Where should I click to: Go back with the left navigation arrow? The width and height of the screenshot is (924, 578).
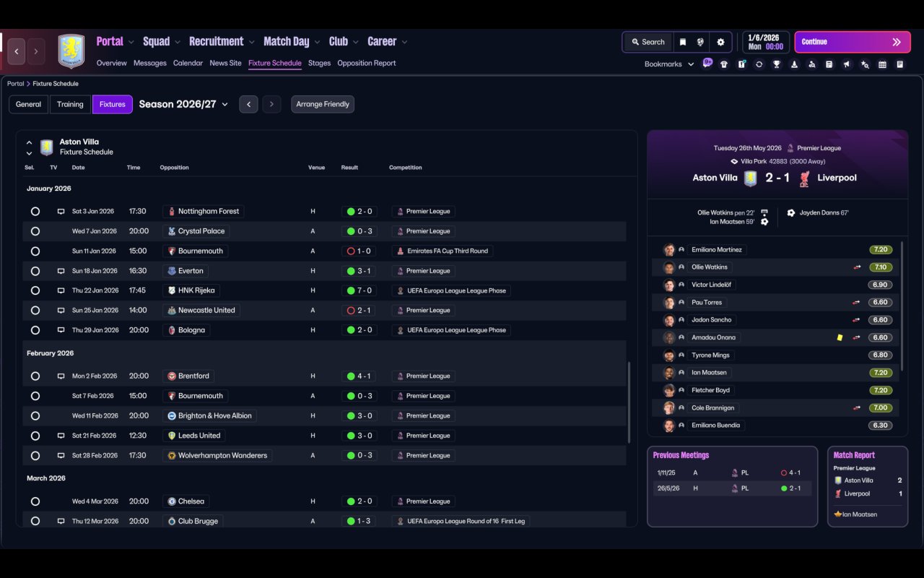(x=17, y=51)
